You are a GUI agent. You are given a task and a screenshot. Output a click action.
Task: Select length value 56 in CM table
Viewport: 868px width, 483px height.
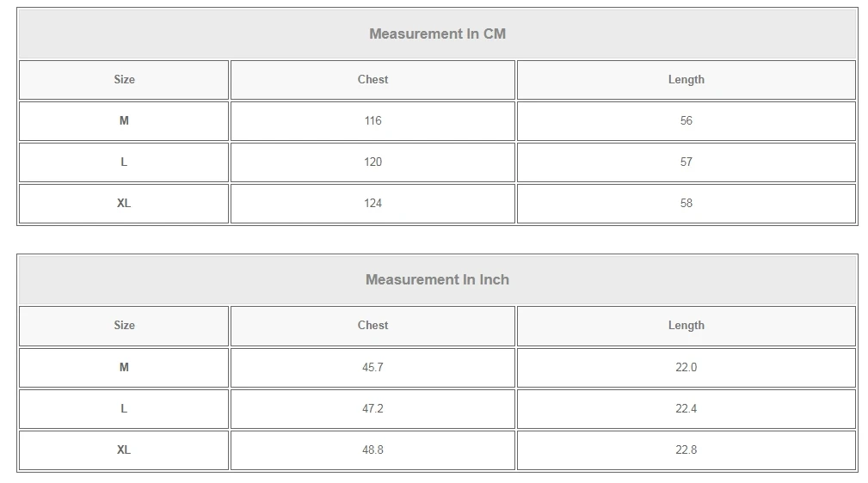coord(686,121)
